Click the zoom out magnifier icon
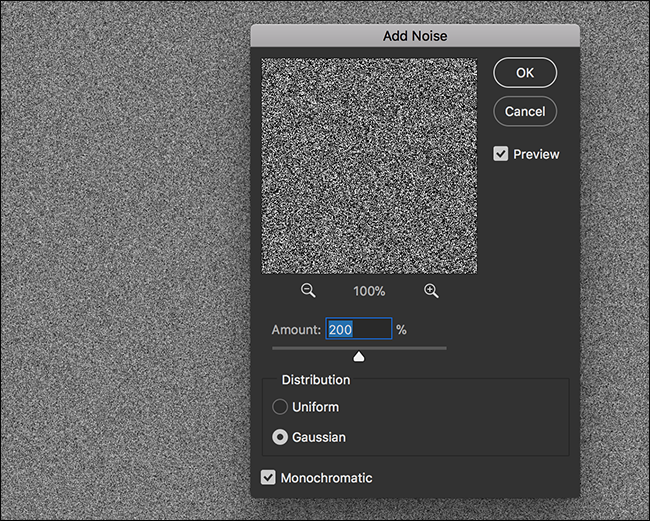This screenshot has width=650, height=521. coord(308,291)
